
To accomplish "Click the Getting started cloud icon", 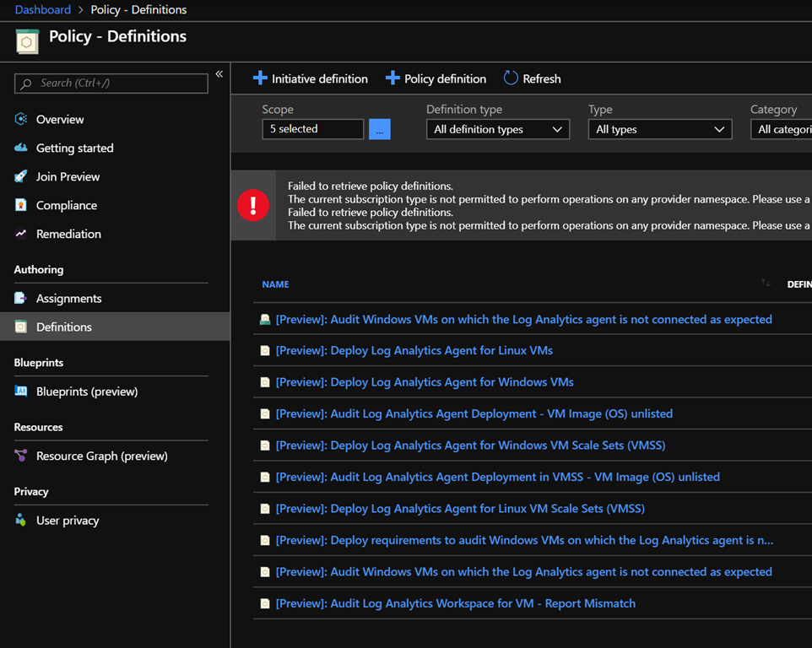I will [21, 148].
